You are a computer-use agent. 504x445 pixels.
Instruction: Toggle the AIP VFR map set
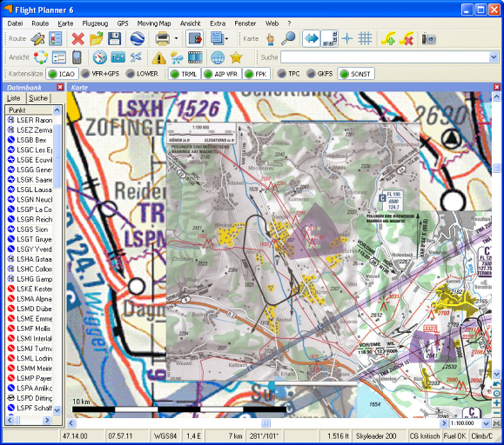point(222,74)
